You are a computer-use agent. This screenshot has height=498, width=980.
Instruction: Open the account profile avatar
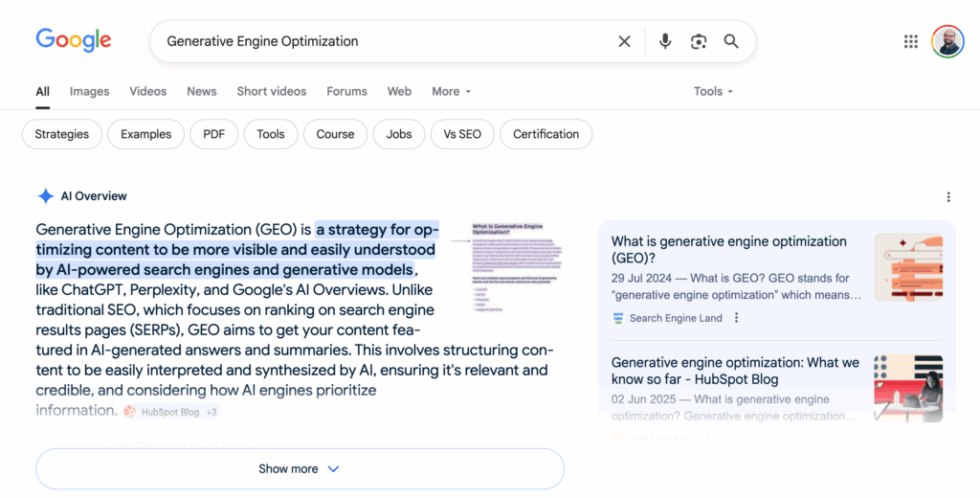[x=947, y=41]
